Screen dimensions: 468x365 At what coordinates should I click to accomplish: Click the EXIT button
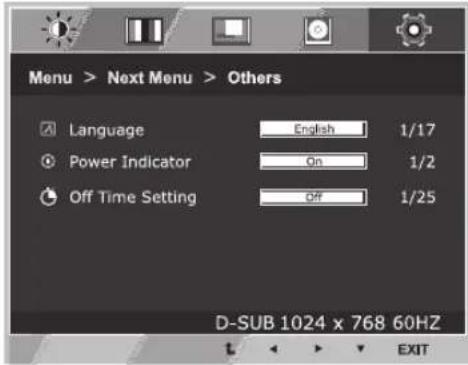pyautogui.click(x=413, y=350)
